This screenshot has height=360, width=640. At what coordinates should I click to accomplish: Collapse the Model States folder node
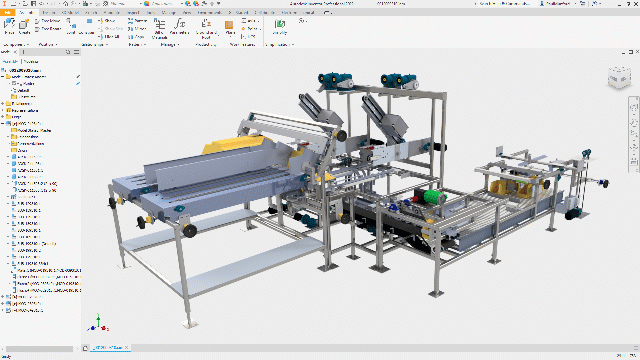(x=3, y=77)
